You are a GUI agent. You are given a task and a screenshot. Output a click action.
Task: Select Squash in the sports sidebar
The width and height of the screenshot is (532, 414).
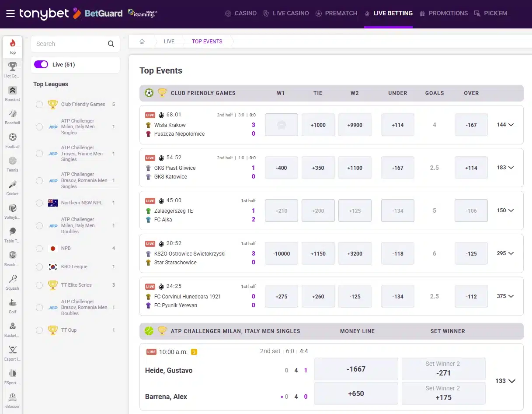coord(12,282)
